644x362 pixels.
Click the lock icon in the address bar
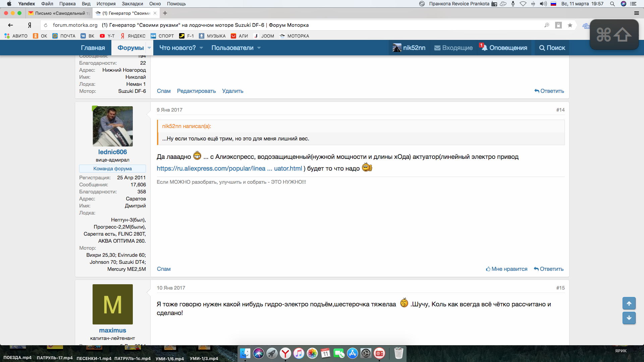click(x=558, y=25)
